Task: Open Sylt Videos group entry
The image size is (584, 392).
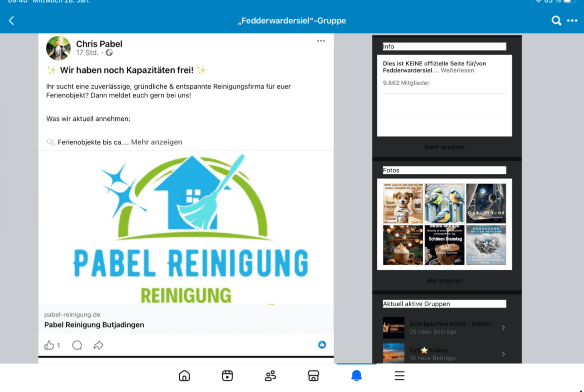Action: [x=444, y=354]
